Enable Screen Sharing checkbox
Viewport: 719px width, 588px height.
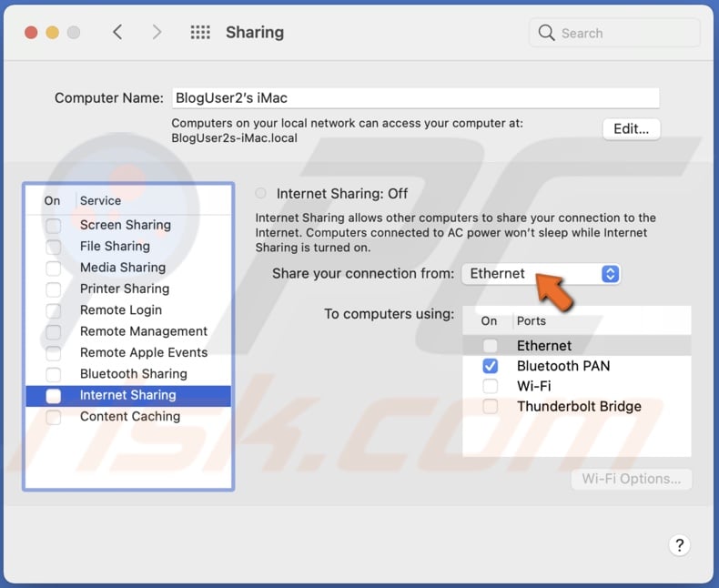[53, 225]
